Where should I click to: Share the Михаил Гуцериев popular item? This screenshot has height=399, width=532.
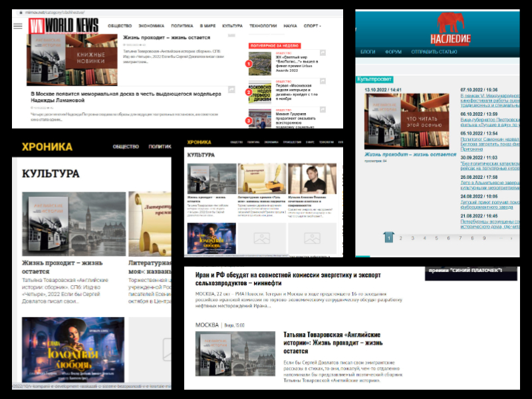(323, 110)
